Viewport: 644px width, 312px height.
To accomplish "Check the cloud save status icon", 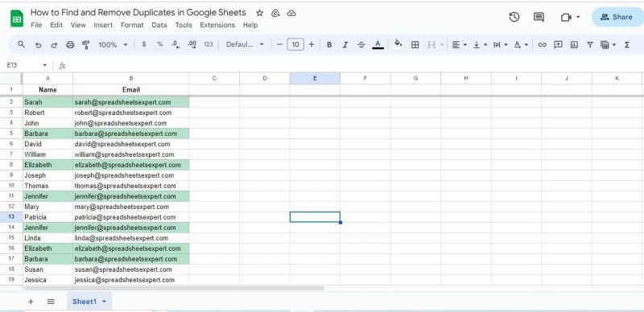I will coord(291,13).
